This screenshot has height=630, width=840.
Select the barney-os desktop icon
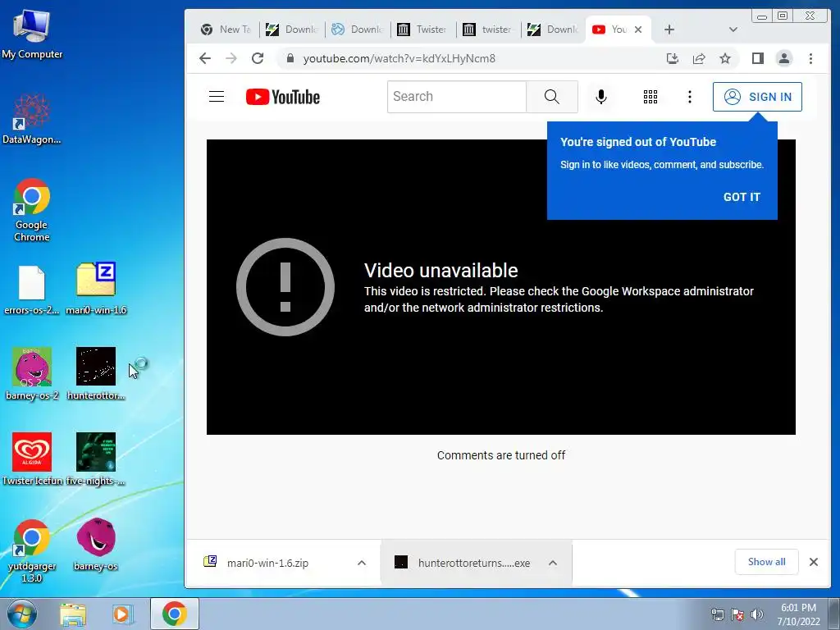[96, 545]
